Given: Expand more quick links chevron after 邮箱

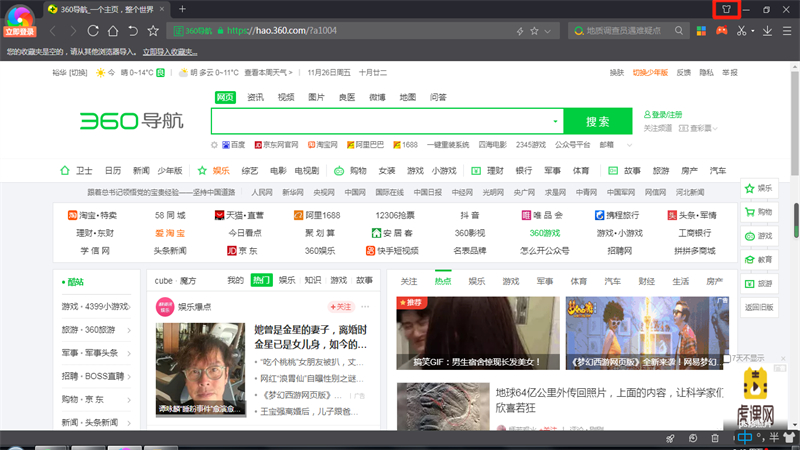Looking at the screenshot, I should click(x=629, y=145).
